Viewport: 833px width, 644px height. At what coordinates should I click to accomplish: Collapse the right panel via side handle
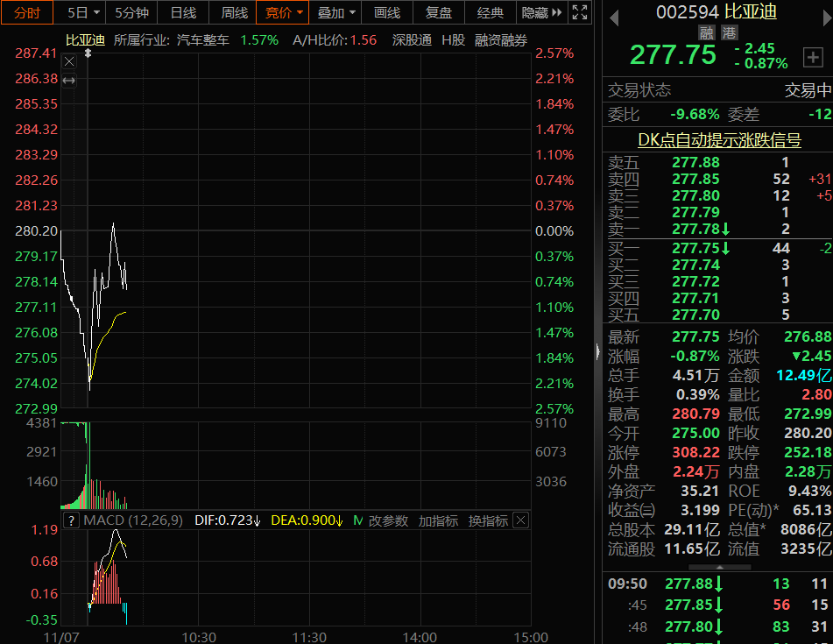(597, 351)
